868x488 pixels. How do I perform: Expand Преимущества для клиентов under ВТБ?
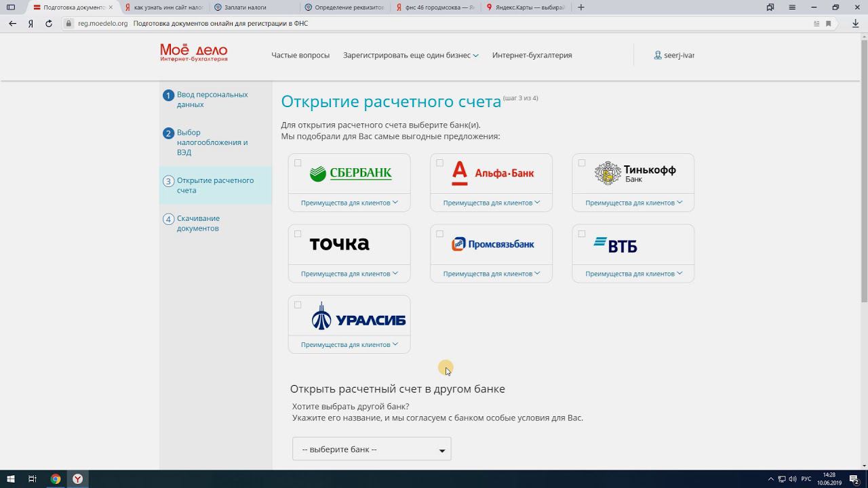(633, 274)
